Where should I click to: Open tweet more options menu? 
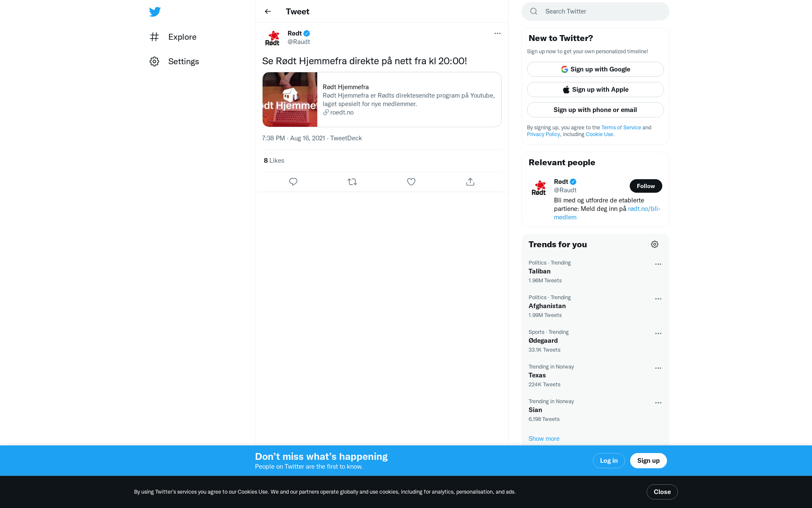pos(497,33)
